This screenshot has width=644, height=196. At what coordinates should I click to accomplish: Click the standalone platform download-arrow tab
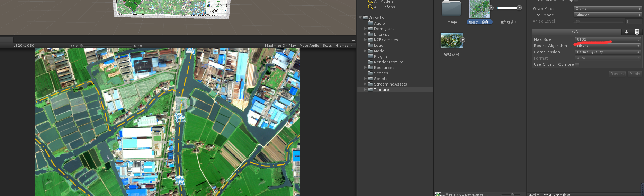(x=626, y=32)
